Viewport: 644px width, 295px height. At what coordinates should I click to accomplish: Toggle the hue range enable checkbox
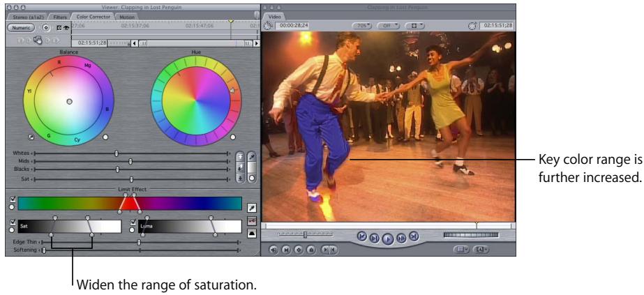[13, 199]
